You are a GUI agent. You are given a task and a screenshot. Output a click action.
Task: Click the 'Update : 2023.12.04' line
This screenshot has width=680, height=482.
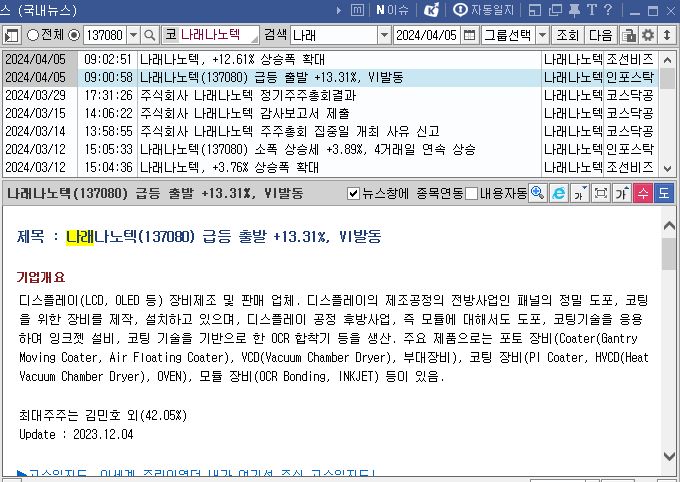point(76,434)
